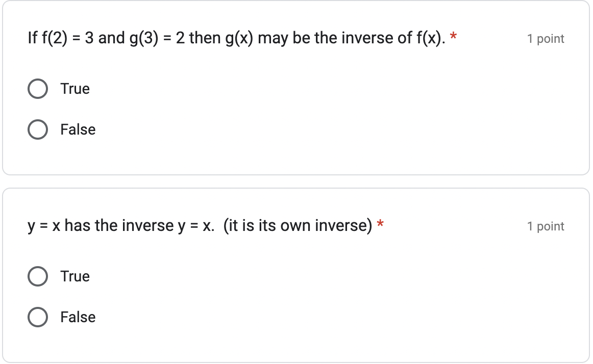Click the False label on the second question
This screenshot has width=593, height=364.
coord(78,317)
